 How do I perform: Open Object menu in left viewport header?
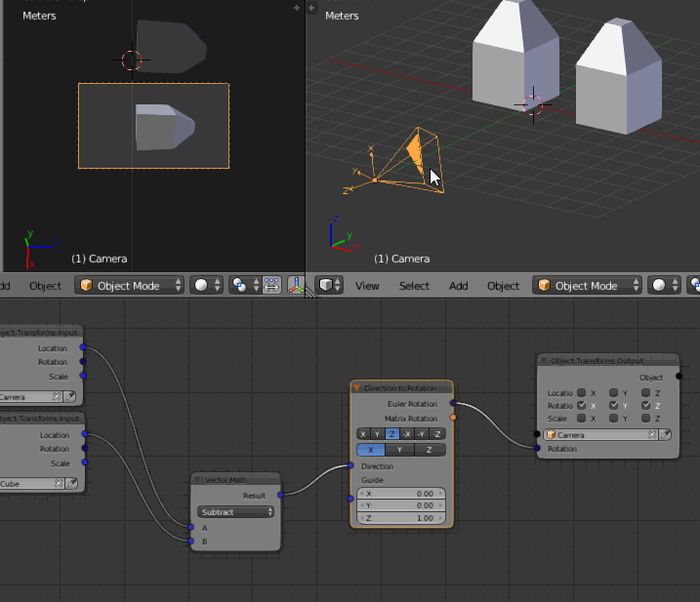point(45,286)
